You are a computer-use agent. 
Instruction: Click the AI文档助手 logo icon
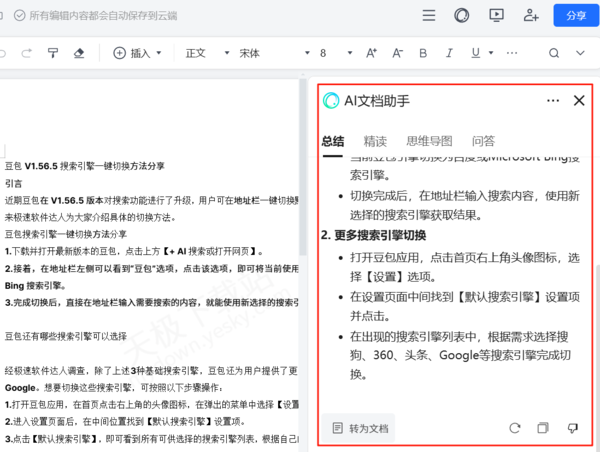coord(331,101)
